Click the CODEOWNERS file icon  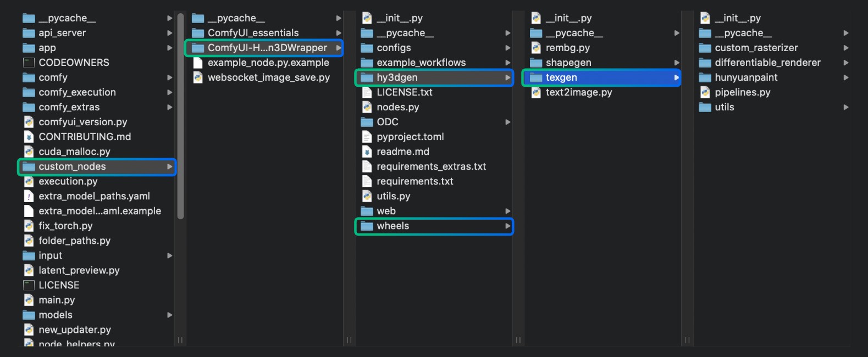[x=29, y=63]
